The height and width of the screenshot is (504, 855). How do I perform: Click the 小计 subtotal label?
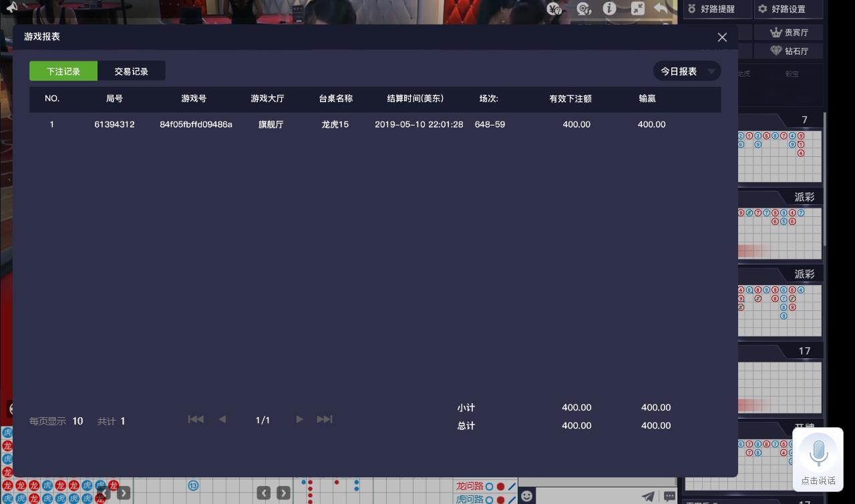pyautogui.click(x=466, y=408)
